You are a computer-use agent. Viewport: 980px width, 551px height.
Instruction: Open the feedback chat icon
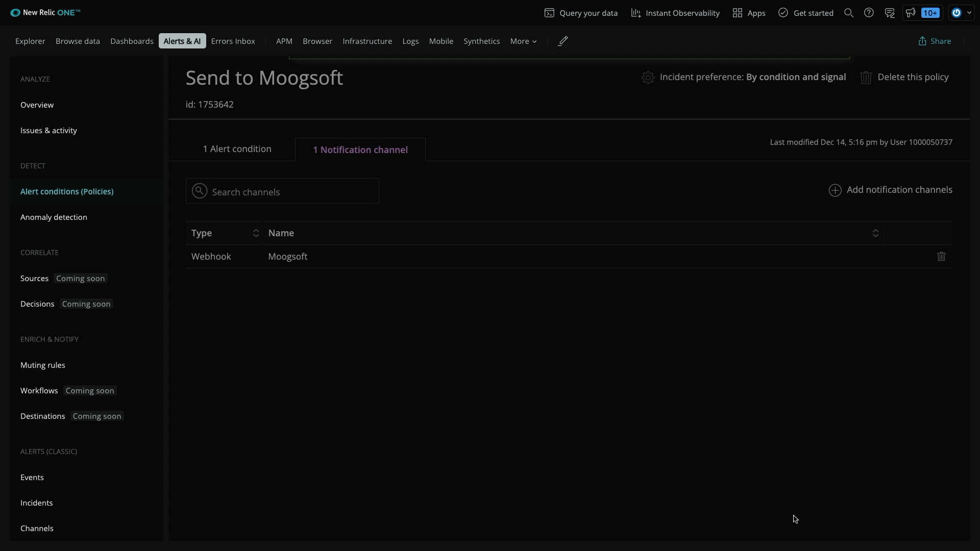pos(890,13)
